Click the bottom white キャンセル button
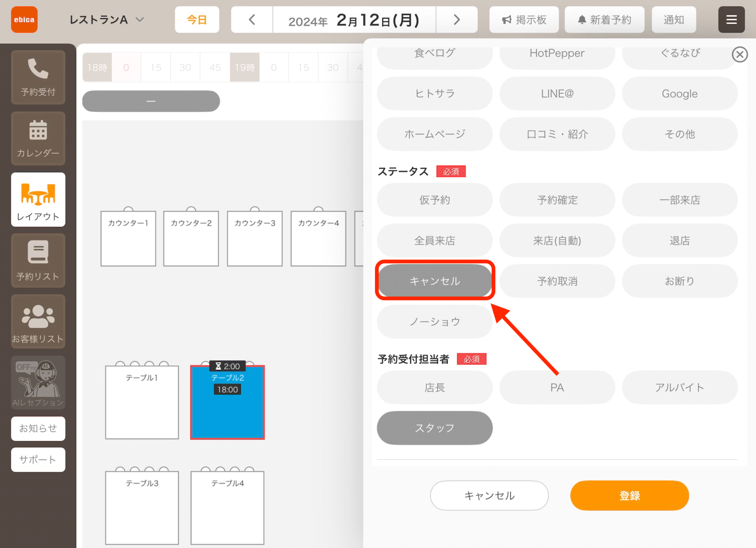 tap(489, 496)
